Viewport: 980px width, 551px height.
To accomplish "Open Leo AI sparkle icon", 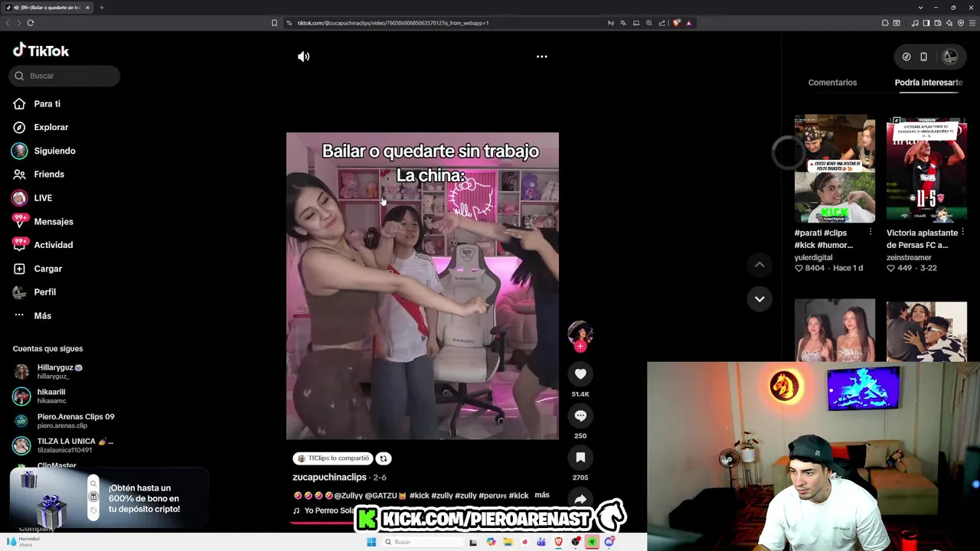I will tap(949, 23).
